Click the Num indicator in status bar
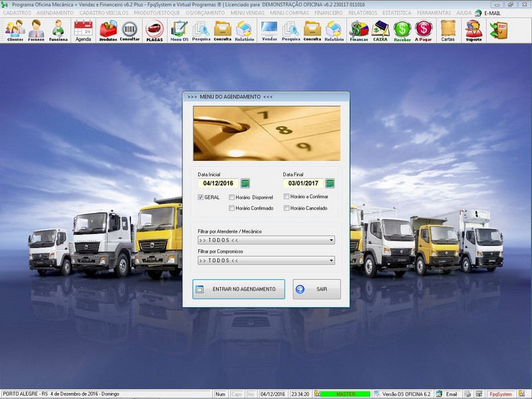Viewport: 532px width, 399px height. pos(220,394)
